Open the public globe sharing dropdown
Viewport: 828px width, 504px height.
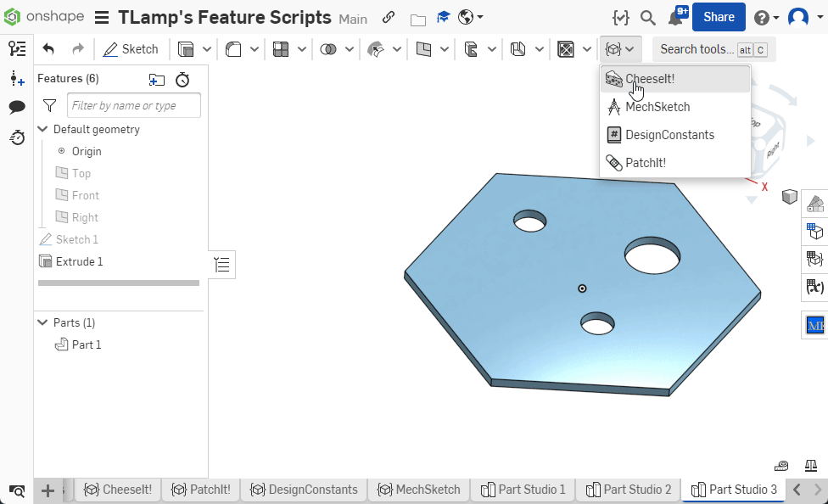tap(471, 18)
